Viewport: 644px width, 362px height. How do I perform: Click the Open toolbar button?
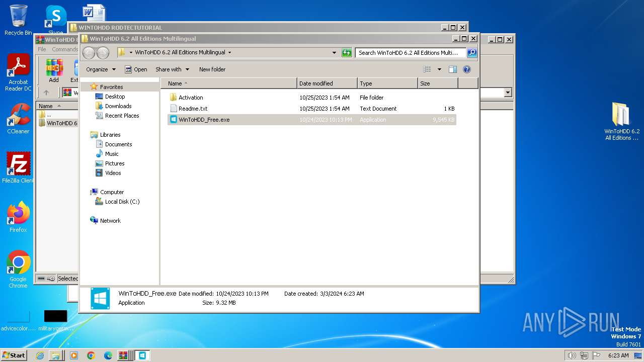coord(136,69)
